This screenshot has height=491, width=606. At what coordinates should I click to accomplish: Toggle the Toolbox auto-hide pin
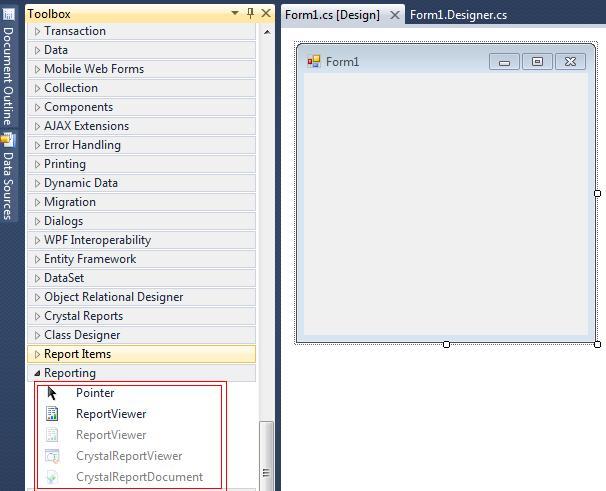(250, 14)
